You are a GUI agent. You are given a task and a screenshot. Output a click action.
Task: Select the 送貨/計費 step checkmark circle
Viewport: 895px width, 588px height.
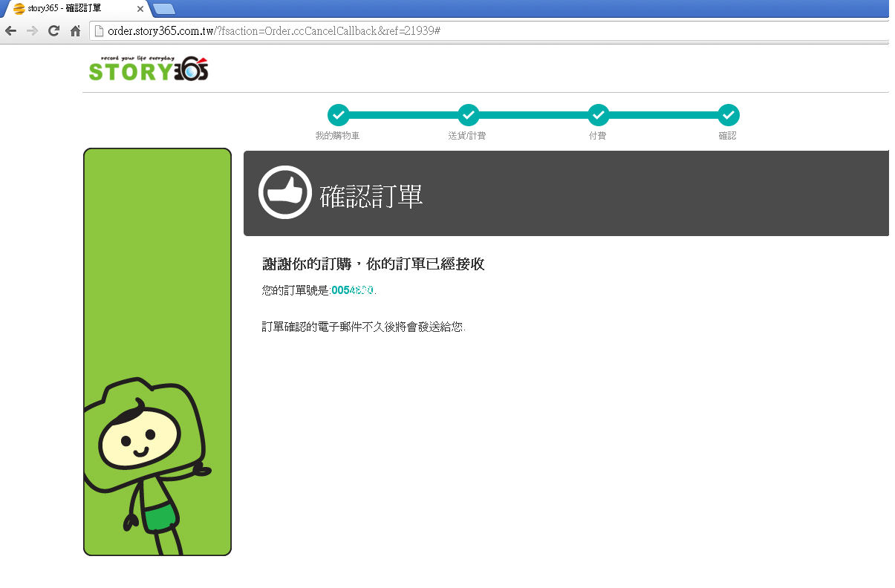click(468, 115)
